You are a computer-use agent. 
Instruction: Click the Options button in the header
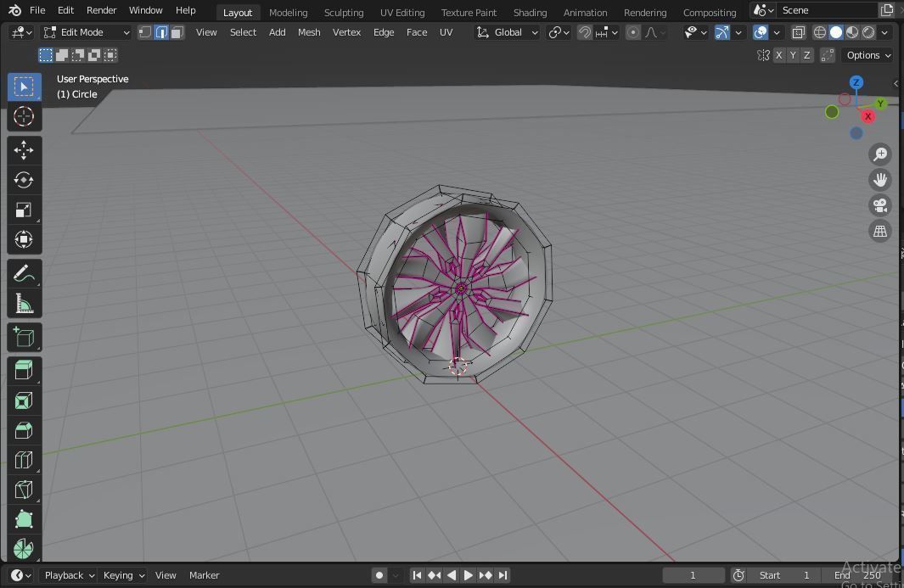point(867,54)
